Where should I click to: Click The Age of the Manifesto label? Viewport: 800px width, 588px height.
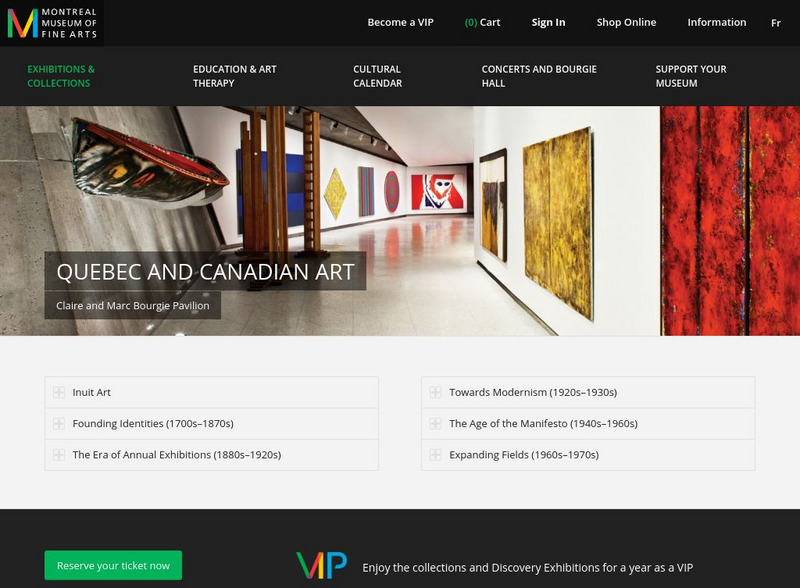tap(543, 424)
